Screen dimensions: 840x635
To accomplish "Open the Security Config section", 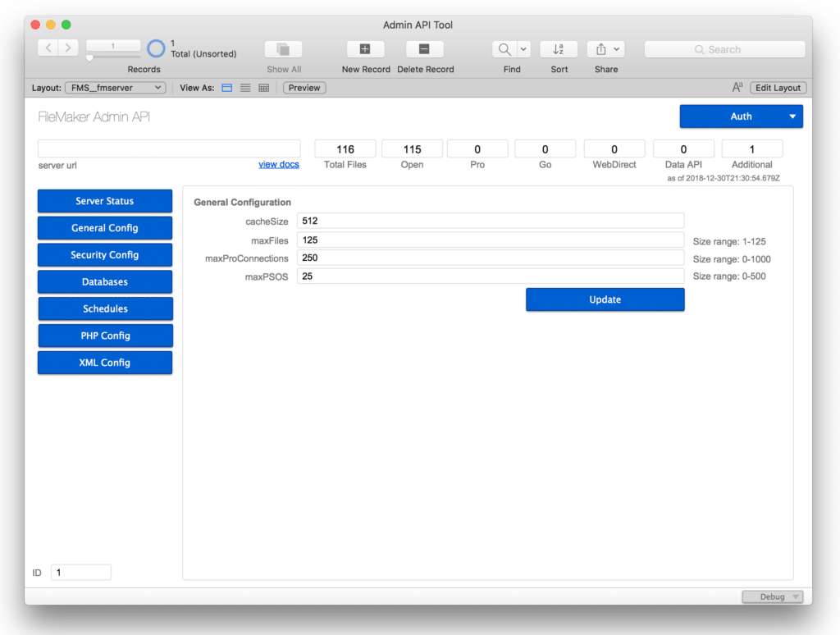I will click(105, 254).
